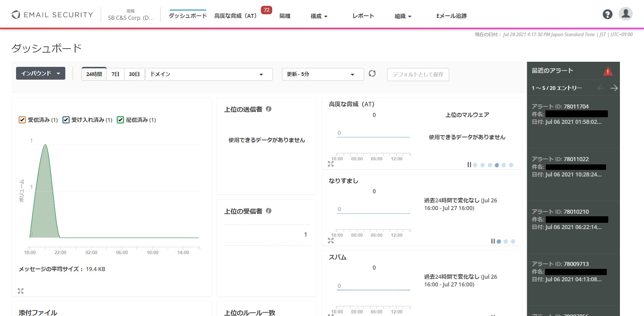Expand the volume chart to fullscreen
This screenshot has width=644, height=316.
(x=20, y=291)
